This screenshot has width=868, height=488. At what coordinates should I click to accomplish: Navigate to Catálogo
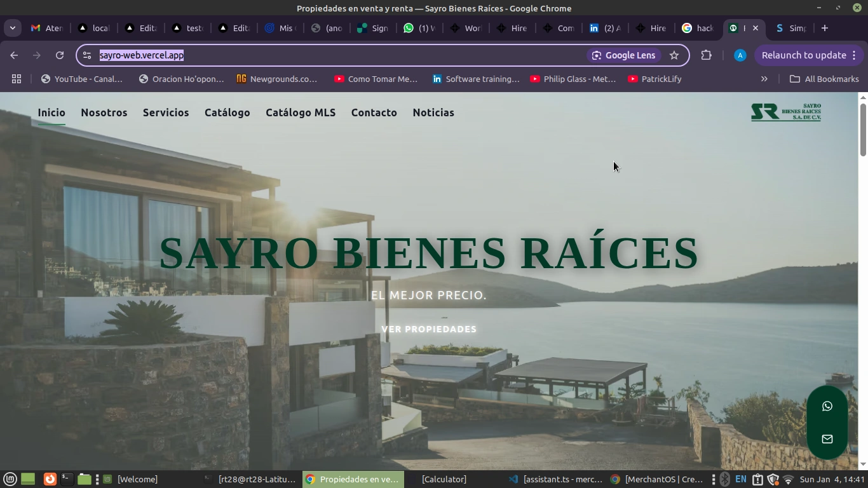227,112
